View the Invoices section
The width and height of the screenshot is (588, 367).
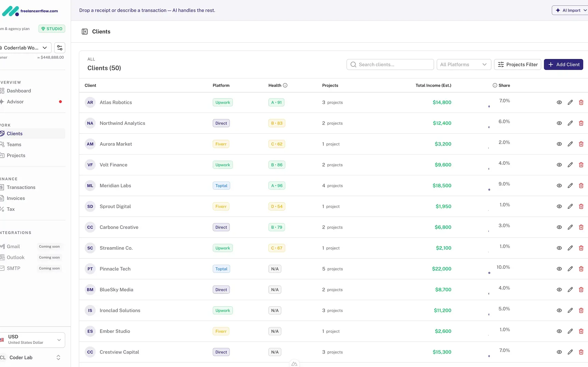pyautogui.click(x=16, y=198)
